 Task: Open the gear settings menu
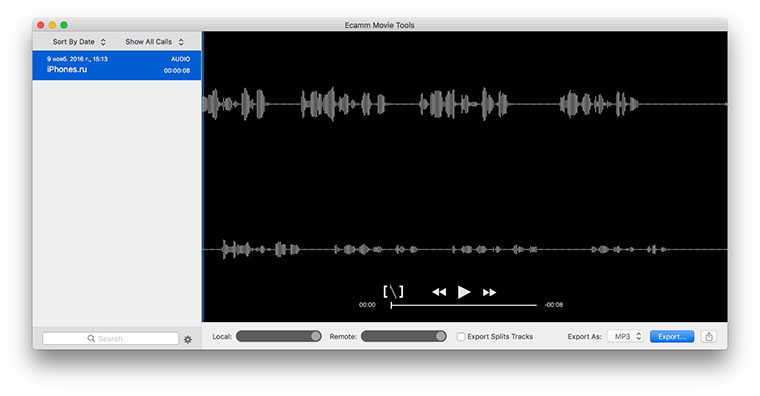click(188, 339)
